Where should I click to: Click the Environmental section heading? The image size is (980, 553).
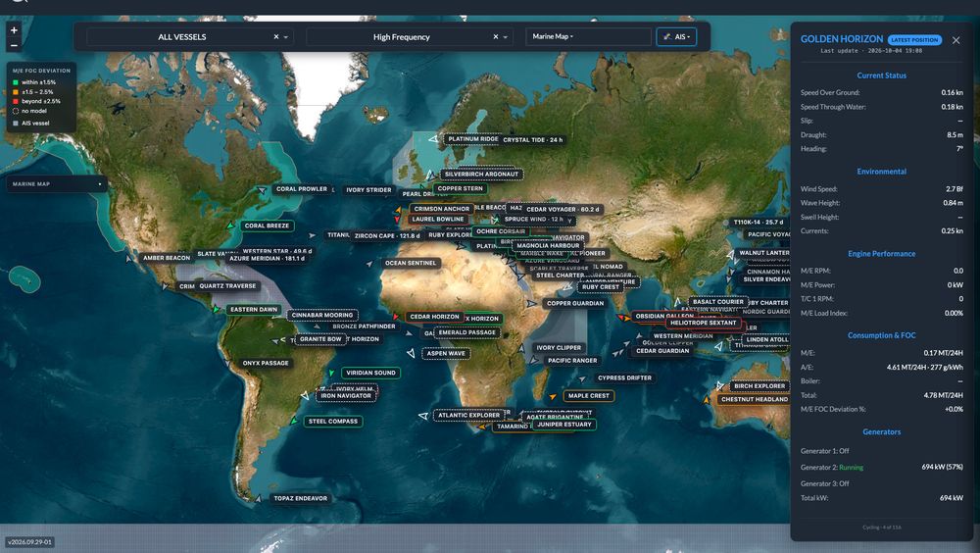coord(881,172)
